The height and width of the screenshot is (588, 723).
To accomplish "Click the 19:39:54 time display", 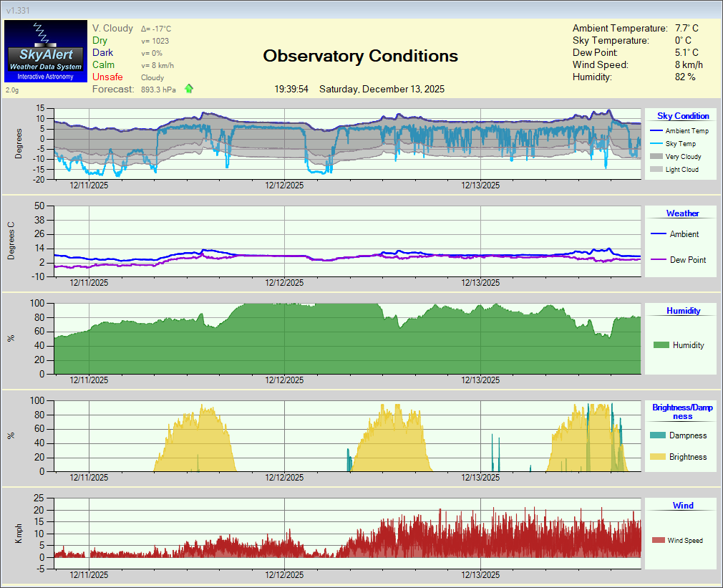I will 291,90.
